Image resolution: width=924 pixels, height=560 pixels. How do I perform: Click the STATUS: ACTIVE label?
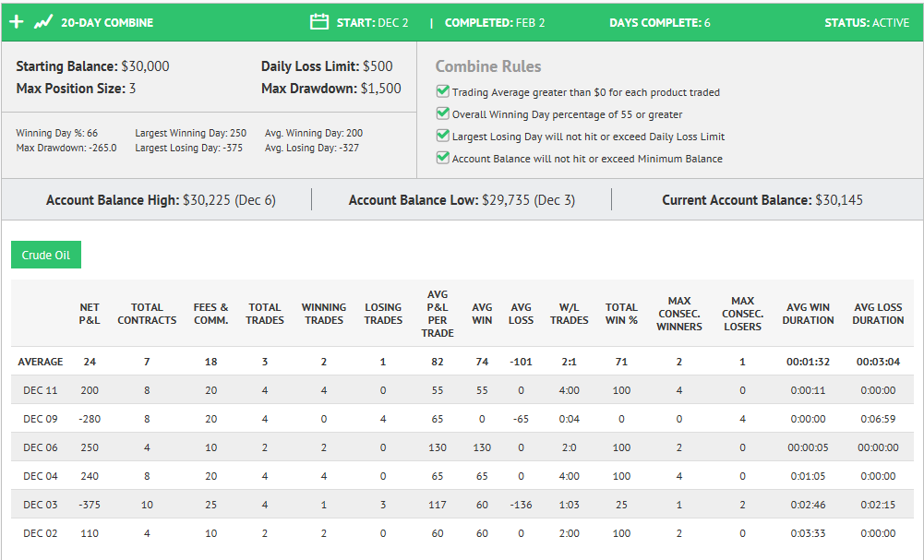867,22
